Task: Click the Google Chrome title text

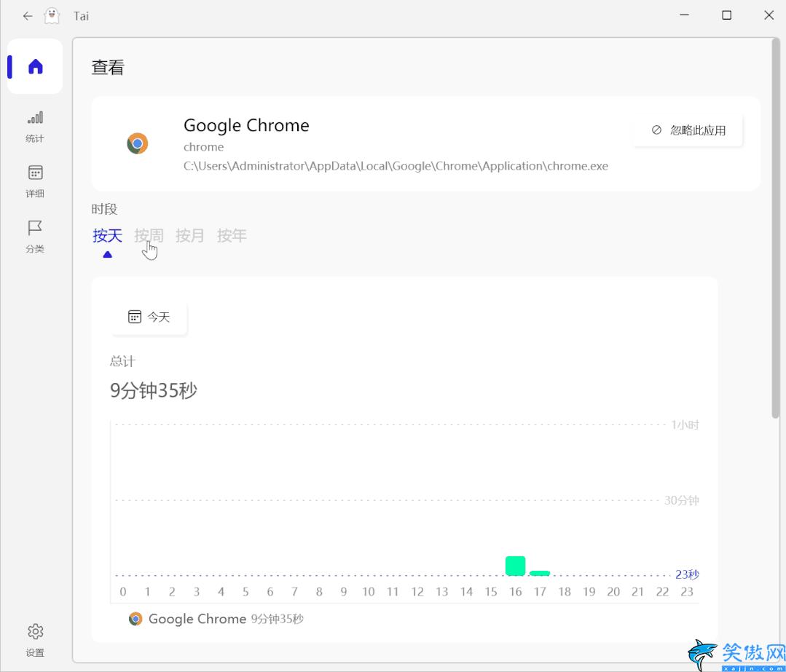Action: 246,125
